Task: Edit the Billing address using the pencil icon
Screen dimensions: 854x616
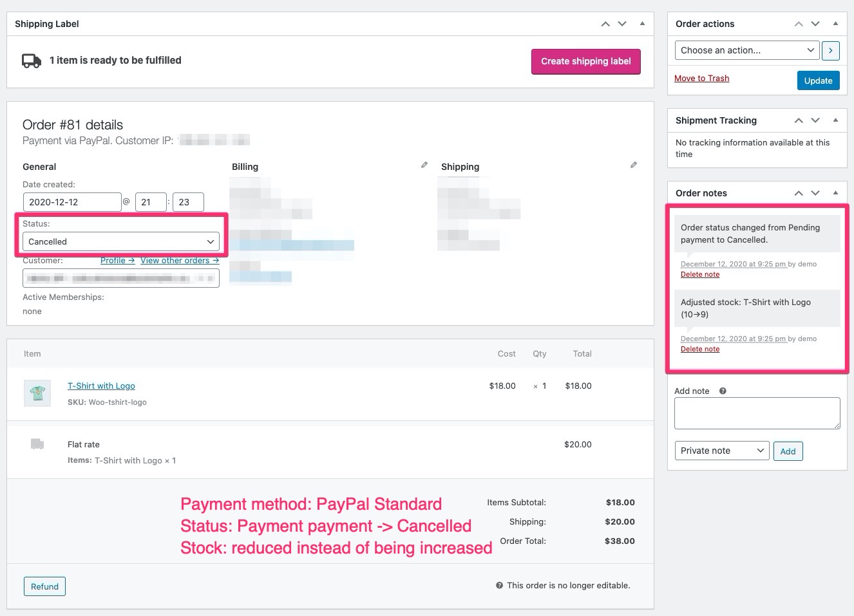Action: (x=424, y=165)
